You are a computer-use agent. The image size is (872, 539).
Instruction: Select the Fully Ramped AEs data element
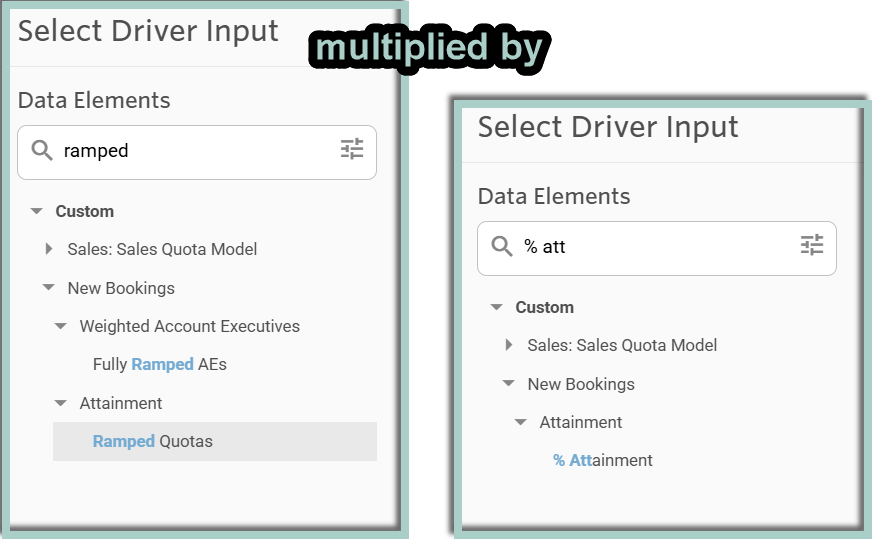coord(160,364)
